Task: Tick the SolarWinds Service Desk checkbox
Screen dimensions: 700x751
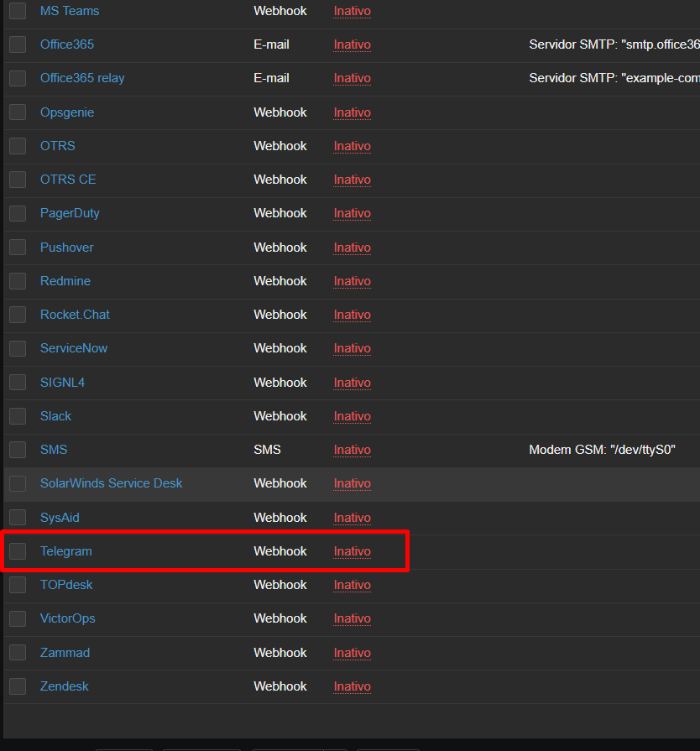Action: pyautogui.click(x=18, y=483)
